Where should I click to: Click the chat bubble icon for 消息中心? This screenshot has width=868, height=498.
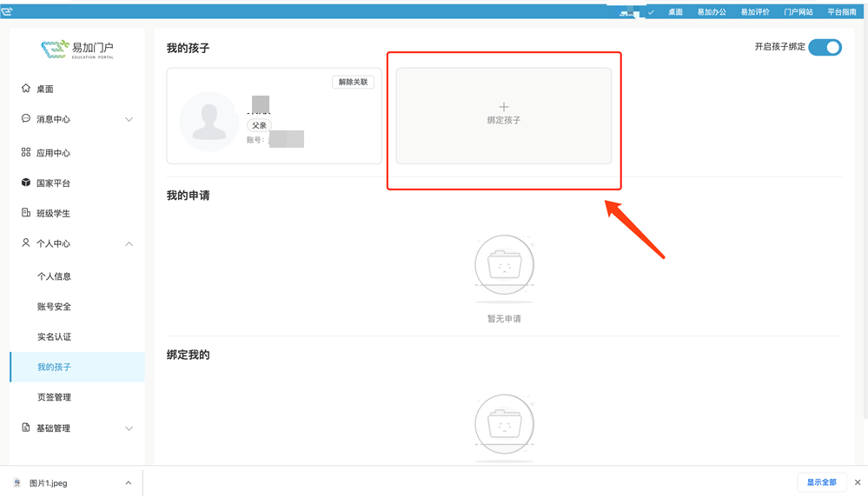tap(25, 118)
